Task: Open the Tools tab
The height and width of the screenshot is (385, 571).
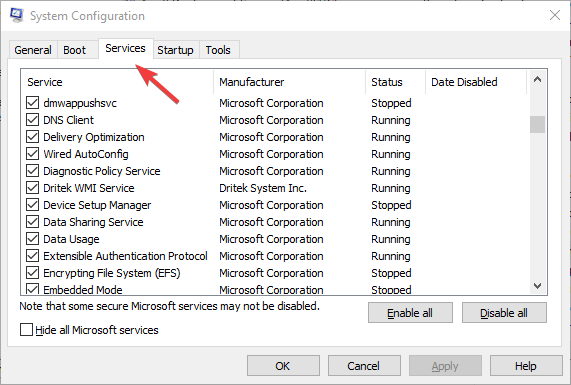Action: tap(218, 50)
